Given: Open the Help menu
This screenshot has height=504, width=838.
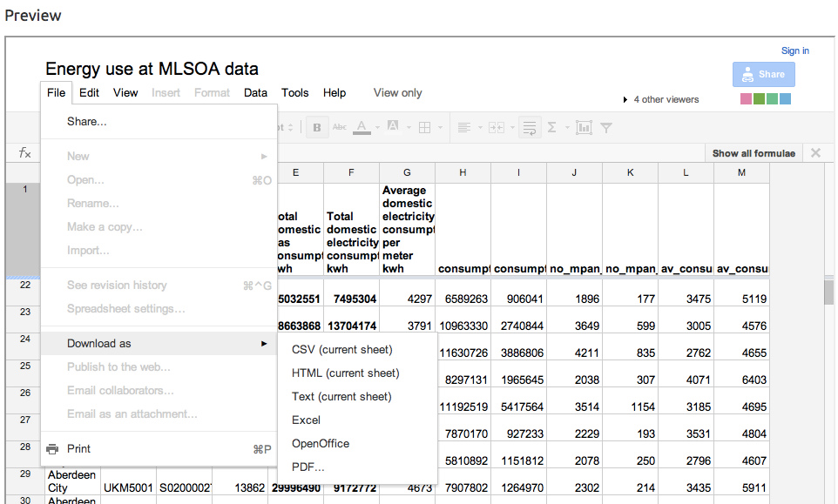Looking at the screenshot, I should (x=335, y=93).
